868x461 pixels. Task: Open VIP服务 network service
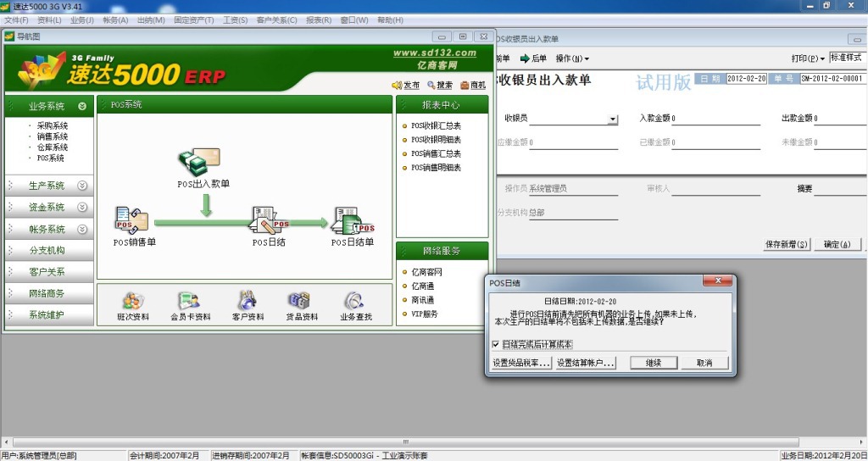click(424, 314)
